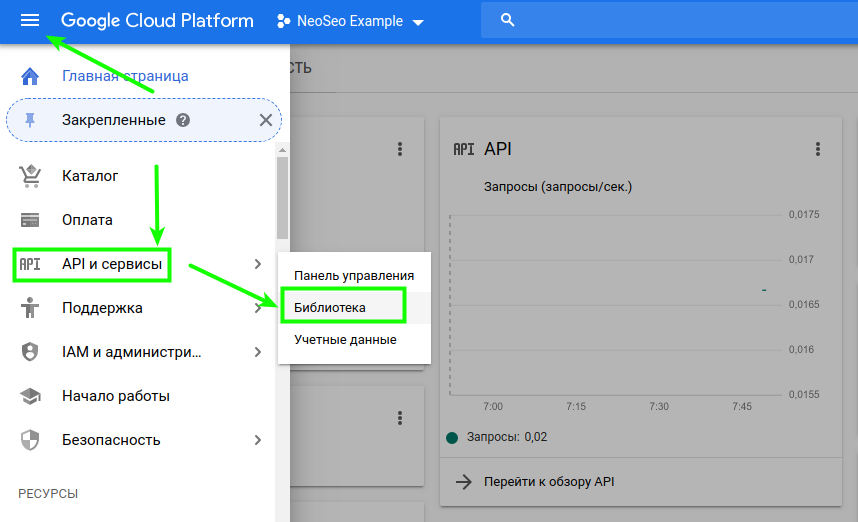The image size is (858, 522).
Task: Choose Библиотека in the submenu
Action: pos(354,308)
